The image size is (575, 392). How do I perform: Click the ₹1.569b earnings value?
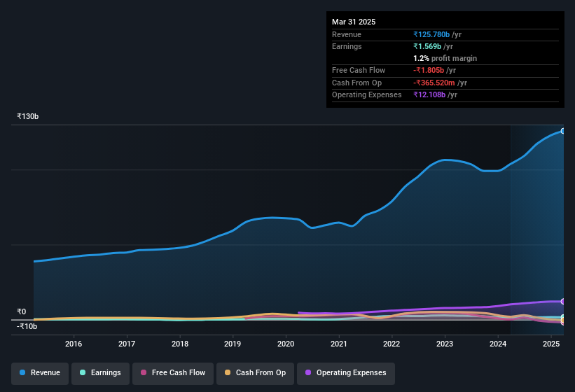(427, 46)
